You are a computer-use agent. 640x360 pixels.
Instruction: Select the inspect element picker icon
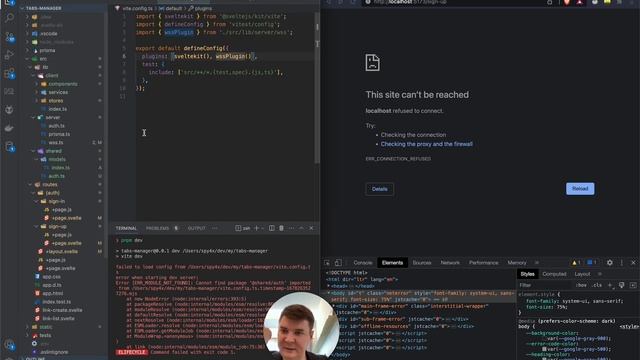(327, 263)
